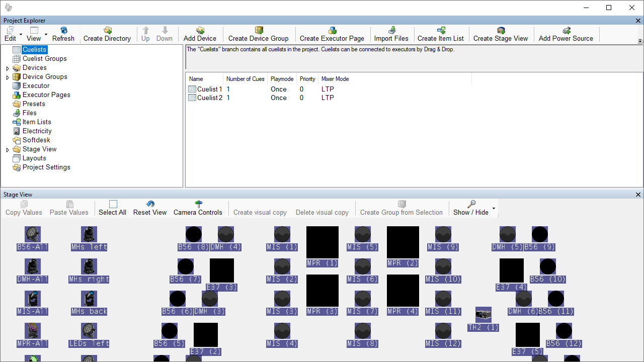Expand the Device Groups tree node
Image resolution: width=644 pixels, height=362 pixels.
(x=8, y=77)
